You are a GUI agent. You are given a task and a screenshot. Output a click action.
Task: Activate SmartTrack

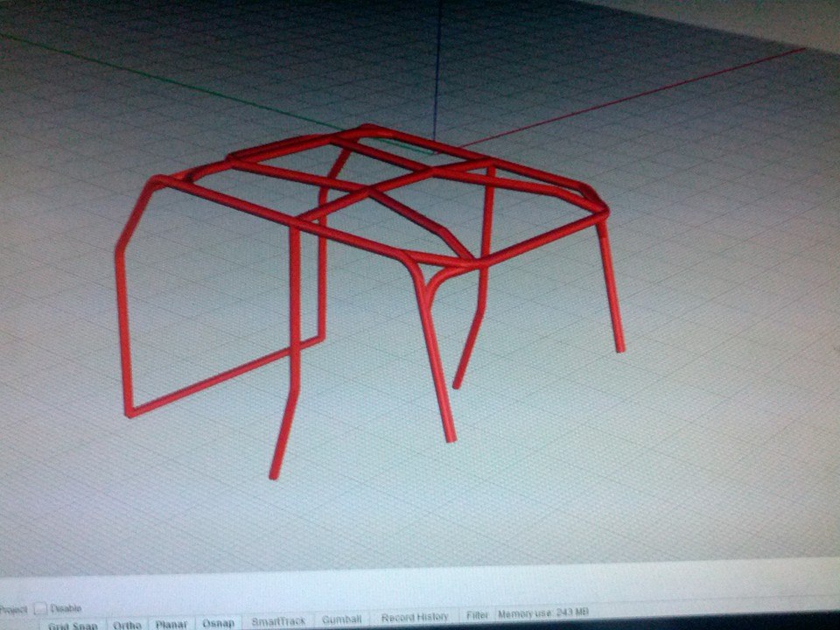(278, 621)
